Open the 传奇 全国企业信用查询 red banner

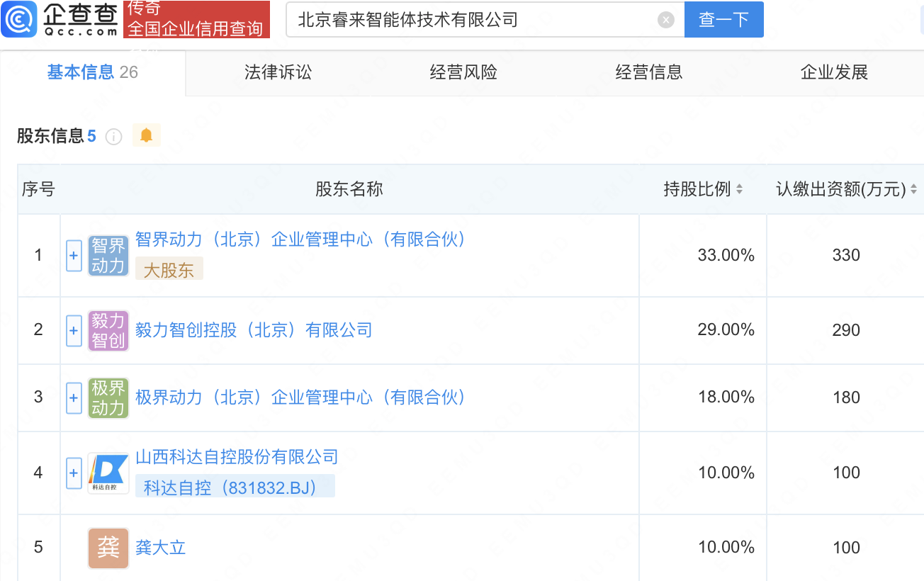196,19
